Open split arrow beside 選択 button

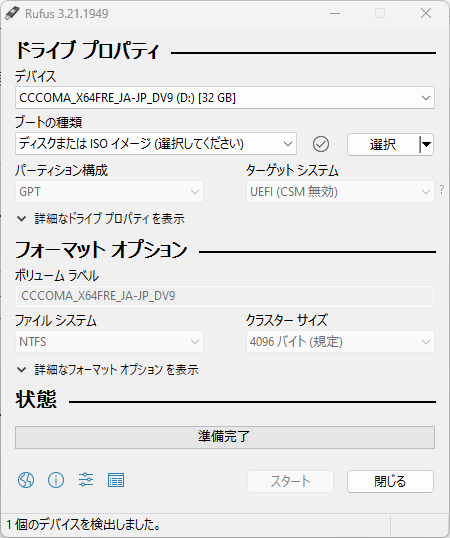426,144
